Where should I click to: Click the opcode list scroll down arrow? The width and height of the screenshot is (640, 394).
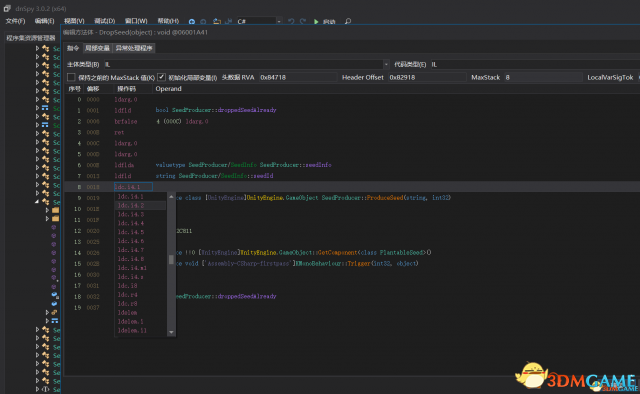tap(171, 332)
